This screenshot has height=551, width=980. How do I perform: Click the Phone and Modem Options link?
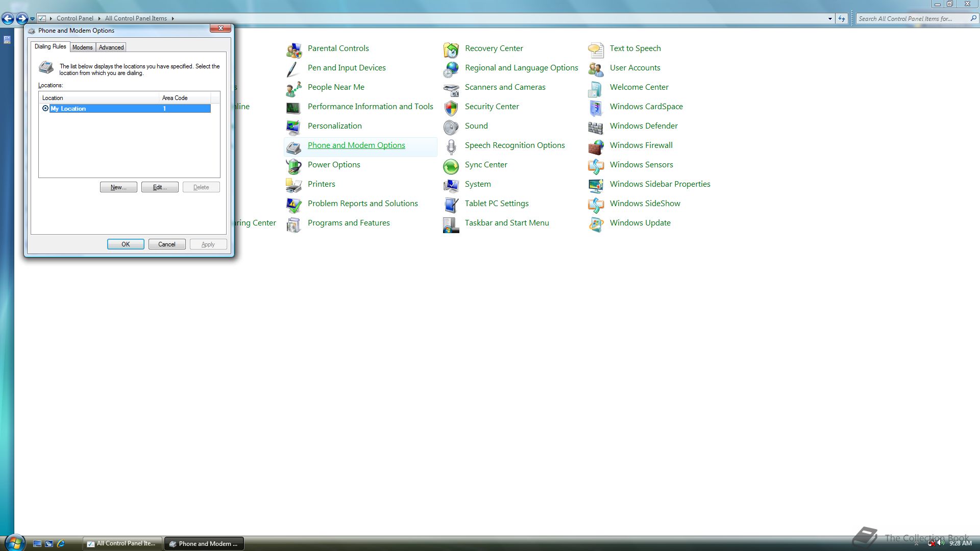point(356,145)
